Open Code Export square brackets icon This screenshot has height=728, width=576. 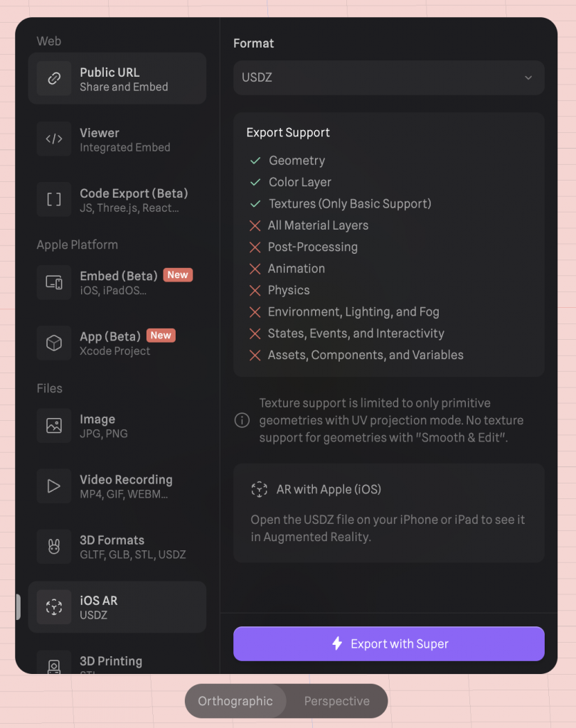pos(54,200)
